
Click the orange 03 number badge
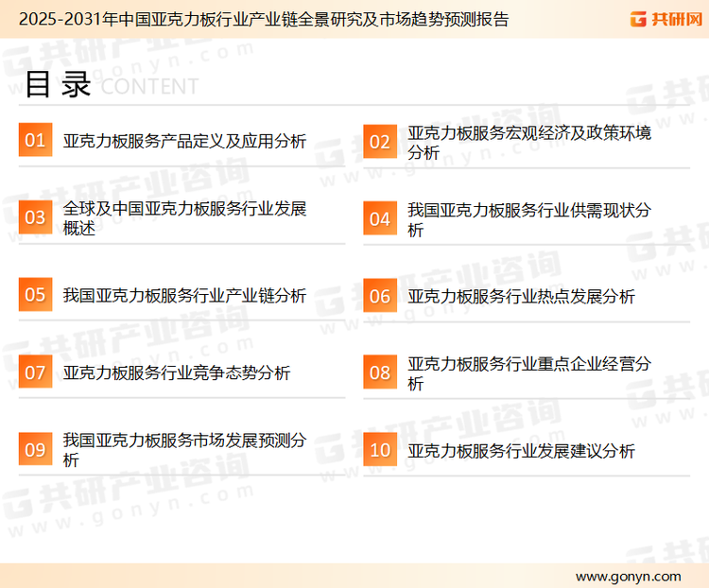(35, 217)
